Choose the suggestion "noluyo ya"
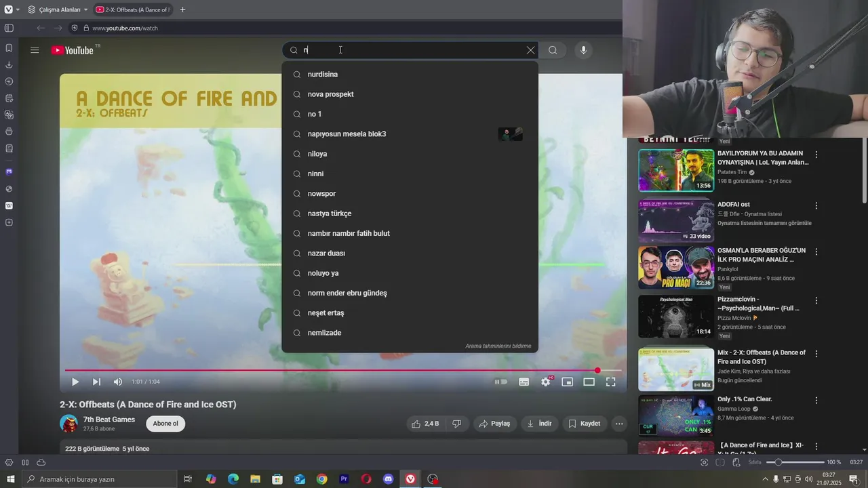This screenshot has height=488, width=868. (x=410, y=273)
